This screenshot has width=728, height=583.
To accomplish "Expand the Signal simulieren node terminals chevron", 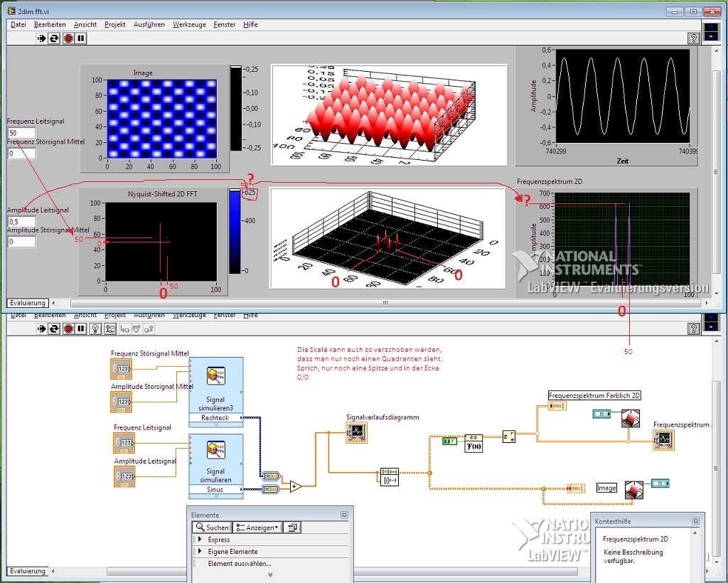I will [x=216, y=496].
